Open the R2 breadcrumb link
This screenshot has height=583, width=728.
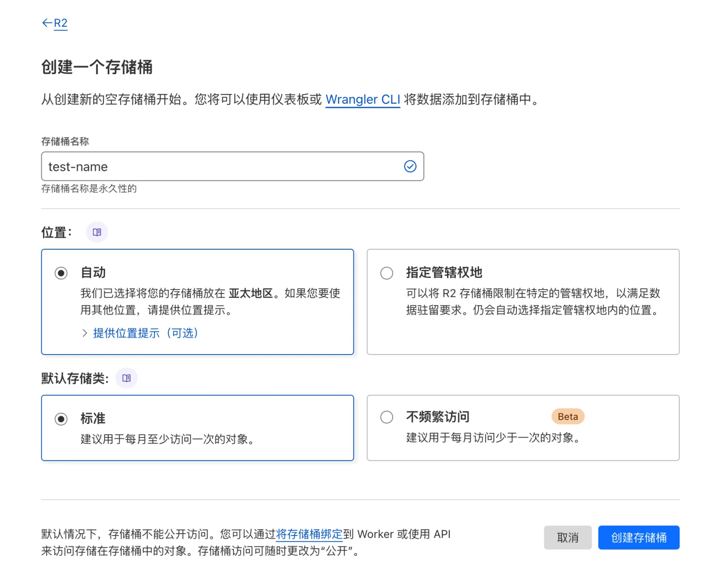(61, 23)
